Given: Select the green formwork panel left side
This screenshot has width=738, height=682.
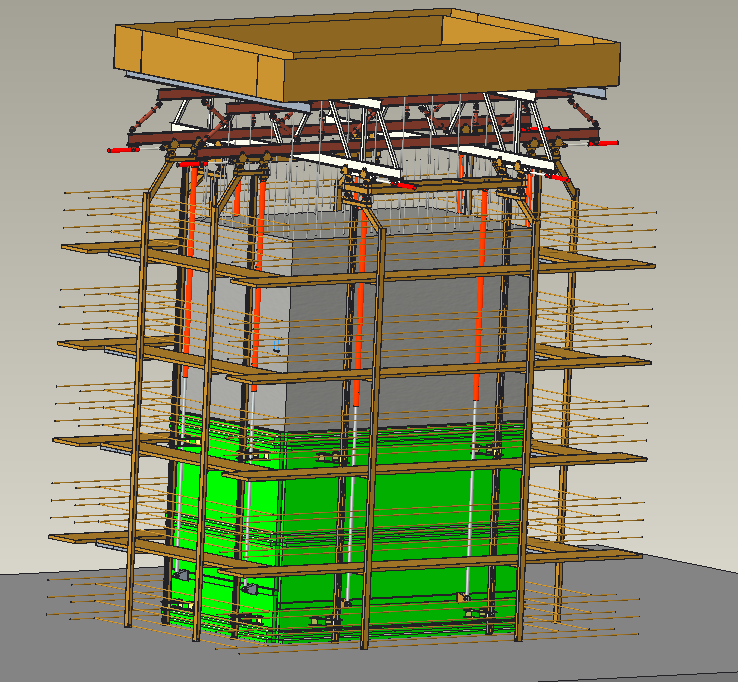Looking at the screenshot, I should [212, 500].
